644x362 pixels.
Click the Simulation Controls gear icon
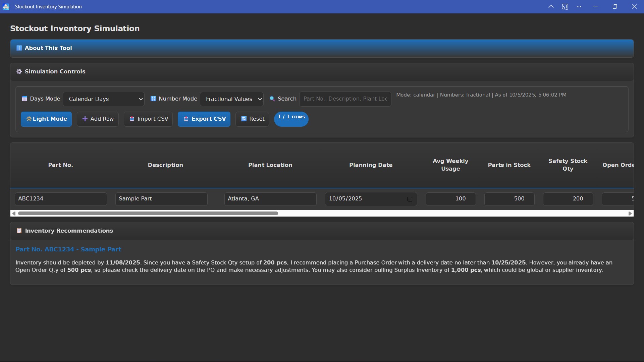(x=19, y=71)
